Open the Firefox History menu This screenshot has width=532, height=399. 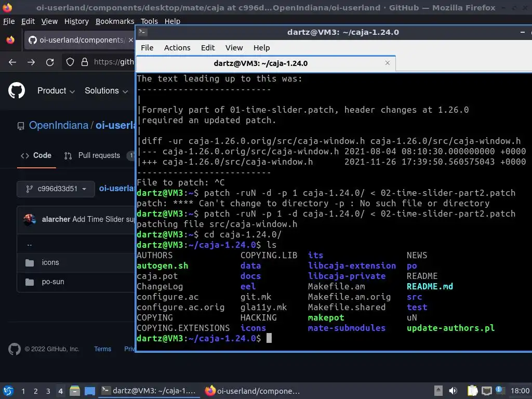point(77,21)
